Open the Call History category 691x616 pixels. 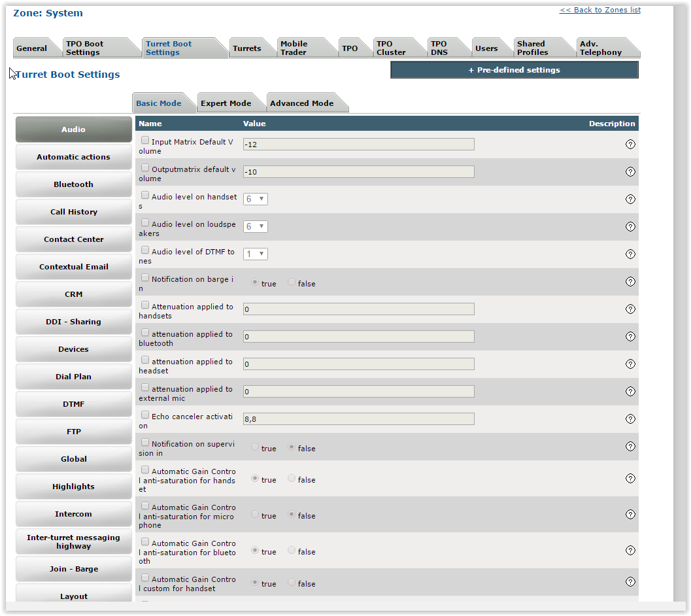74,212
